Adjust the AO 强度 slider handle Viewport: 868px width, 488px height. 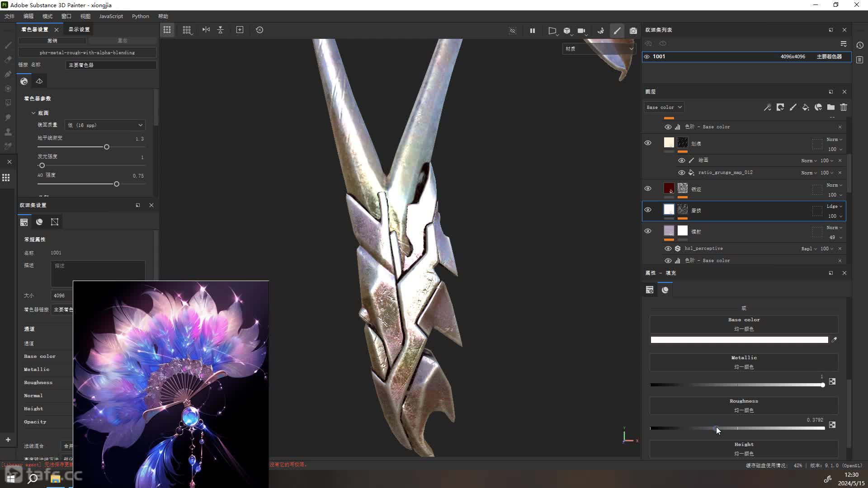tap(117, 184)
